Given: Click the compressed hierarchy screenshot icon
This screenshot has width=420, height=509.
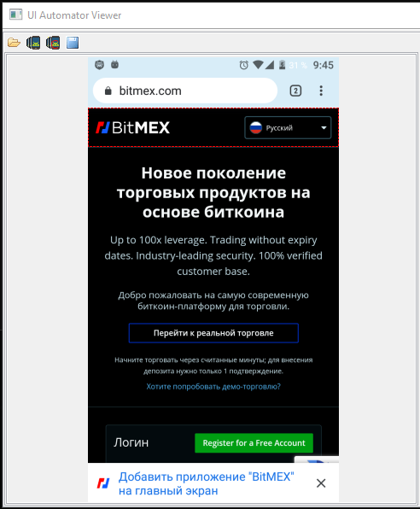Looking at the screenshot, I should click(53, 43).
